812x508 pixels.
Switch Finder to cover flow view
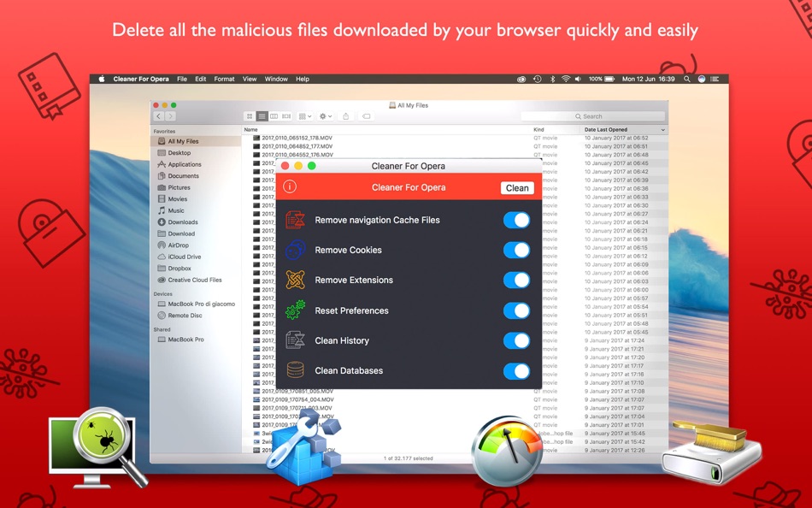(286, 116)
